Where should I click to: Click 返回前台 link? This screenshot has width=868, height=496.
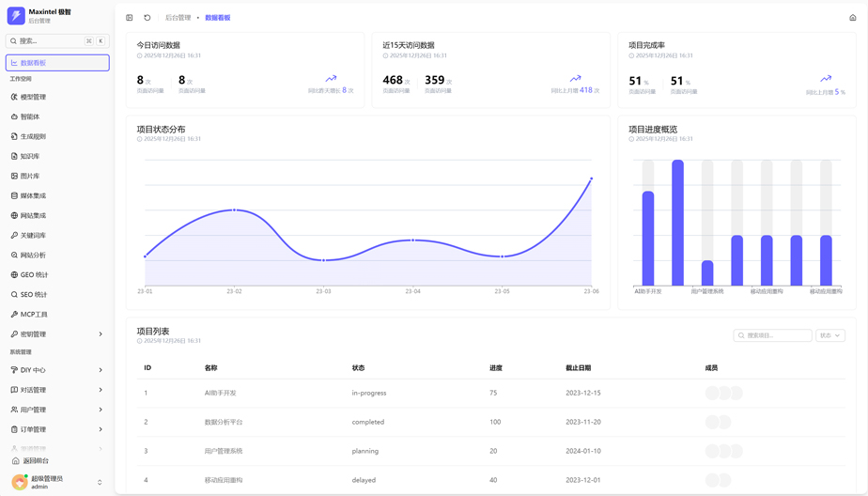(36, 461)
